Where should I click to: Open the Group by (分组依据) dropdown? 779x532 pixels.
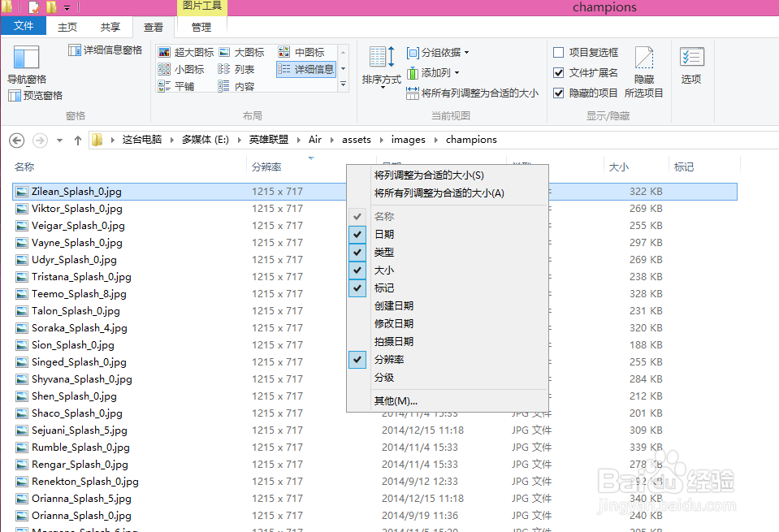click(x=438, y=52)
